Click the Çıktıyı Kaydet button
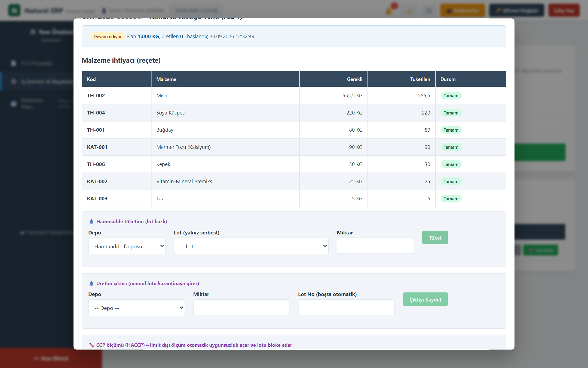Screen dimensions: 588x368 pyautogui.click(x=425, y=299)
